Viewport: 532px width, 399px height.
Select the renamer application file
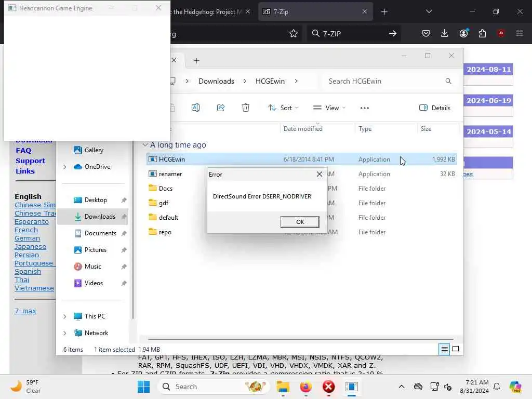[x=170, y=174]
